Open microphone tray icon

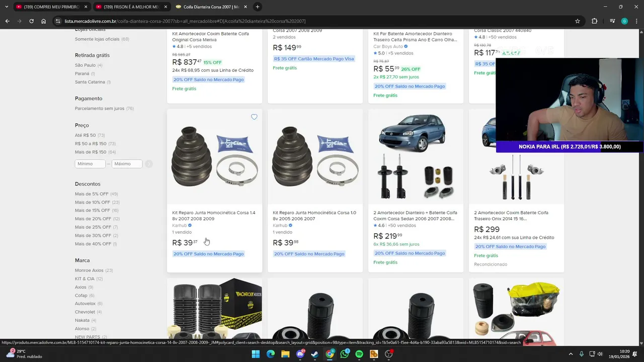click(582, 354)
